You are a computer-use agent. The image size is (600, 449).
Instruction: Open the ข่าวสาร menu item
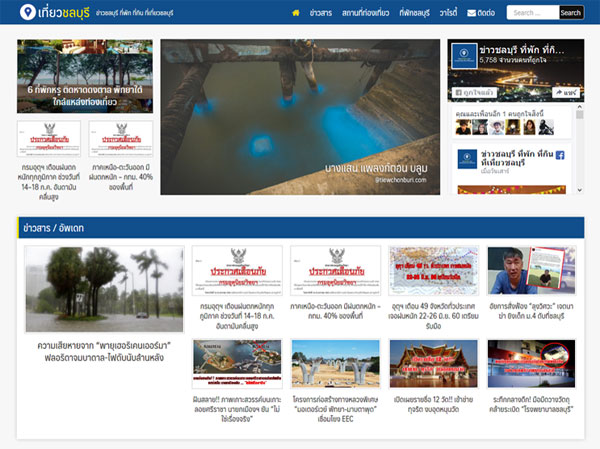[321, 13]
